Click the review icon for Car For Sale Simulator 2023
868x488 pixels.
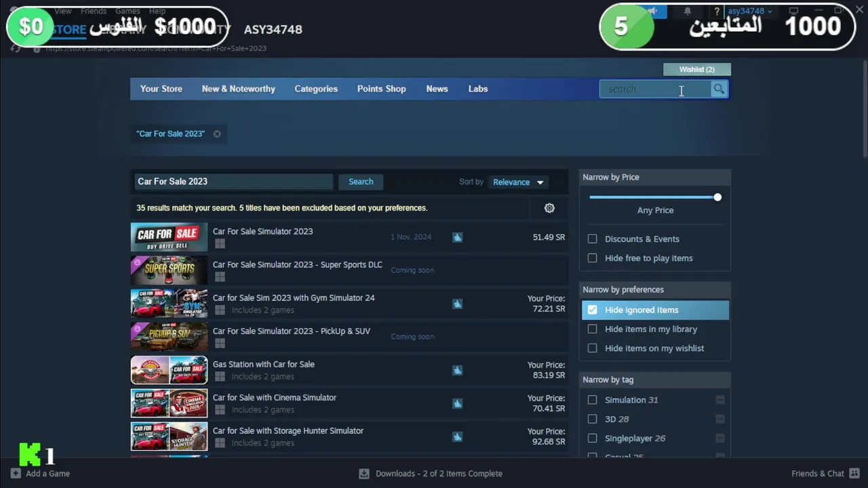pyautogui.click(x=458, y=237)
